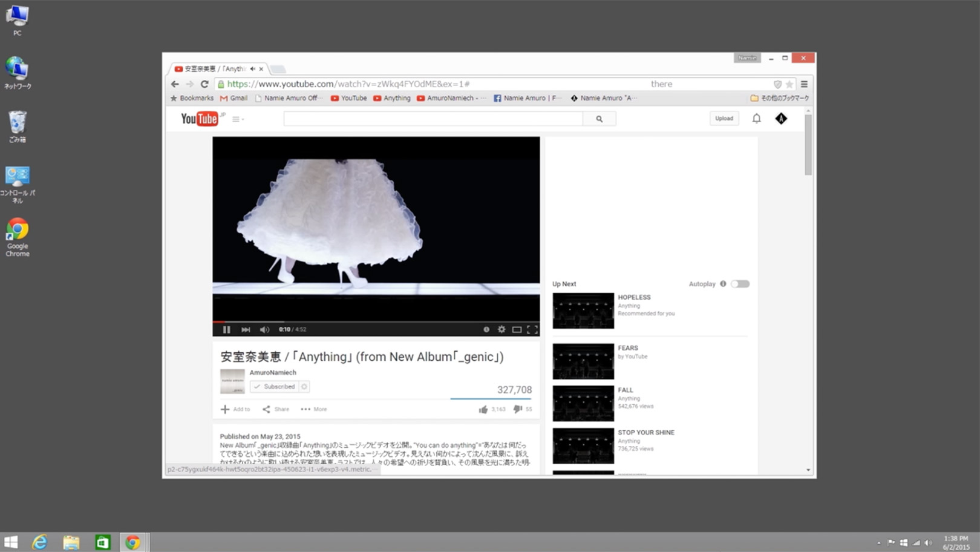This screenshot has width=980, height=552.
Task: Enter fullscreen via player icon
Action: [x=532, y=329]
